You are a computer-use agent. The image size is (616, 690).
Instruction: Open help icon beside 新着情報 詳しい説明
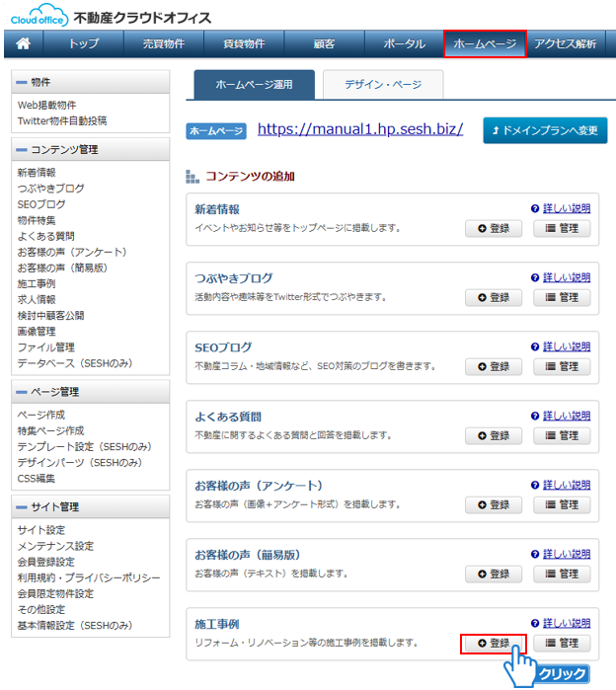[535, 208]
